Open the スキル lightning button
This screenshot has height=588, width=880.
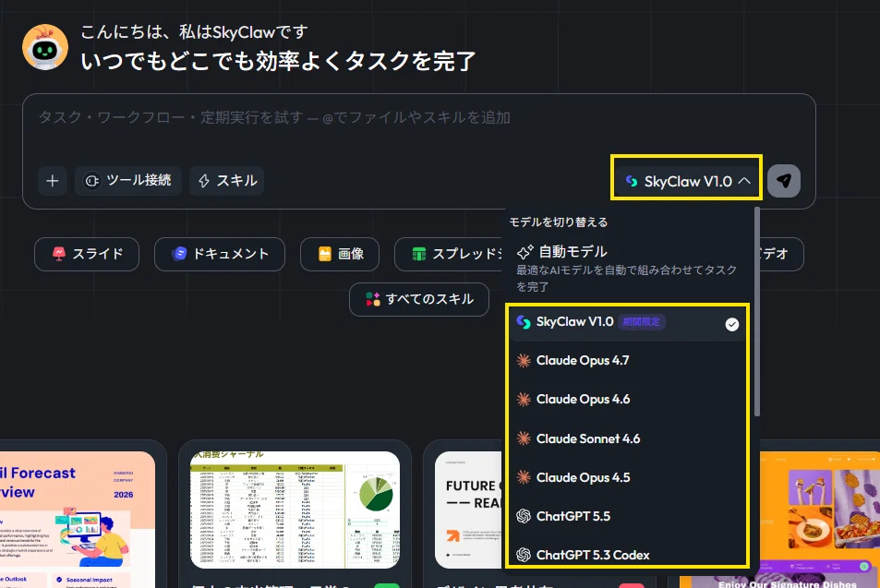tap(227, 181)
